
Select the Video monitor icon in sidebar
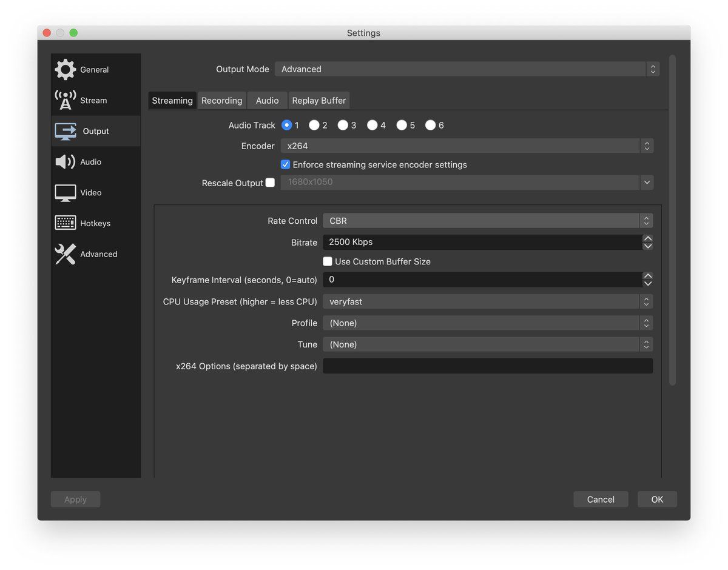click(66, 193)
